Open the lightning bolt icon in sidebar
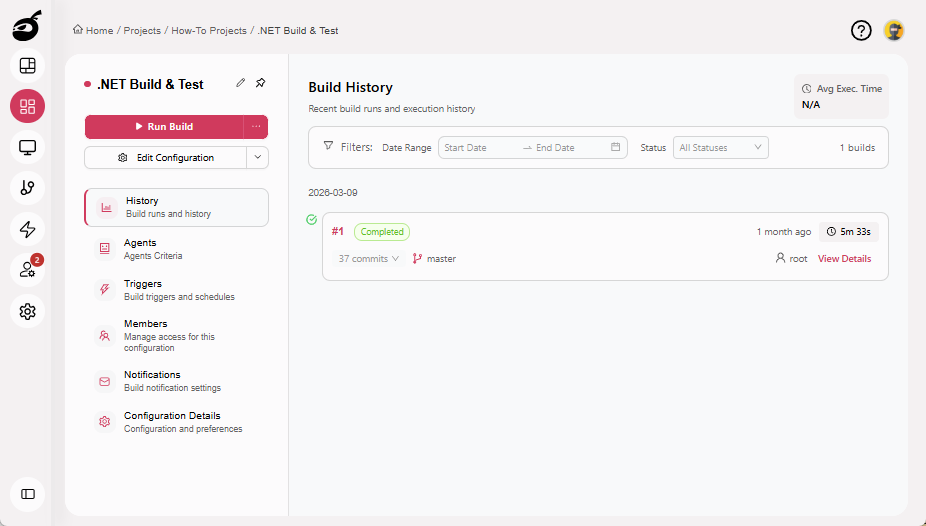Viewport: 926px width, 526px height. [27, 229]
